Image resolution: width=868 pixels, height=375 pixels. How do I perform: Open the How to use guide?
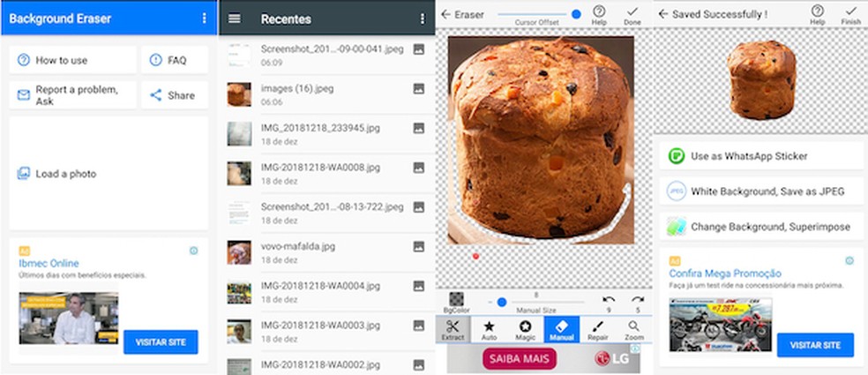click(72, 60)
